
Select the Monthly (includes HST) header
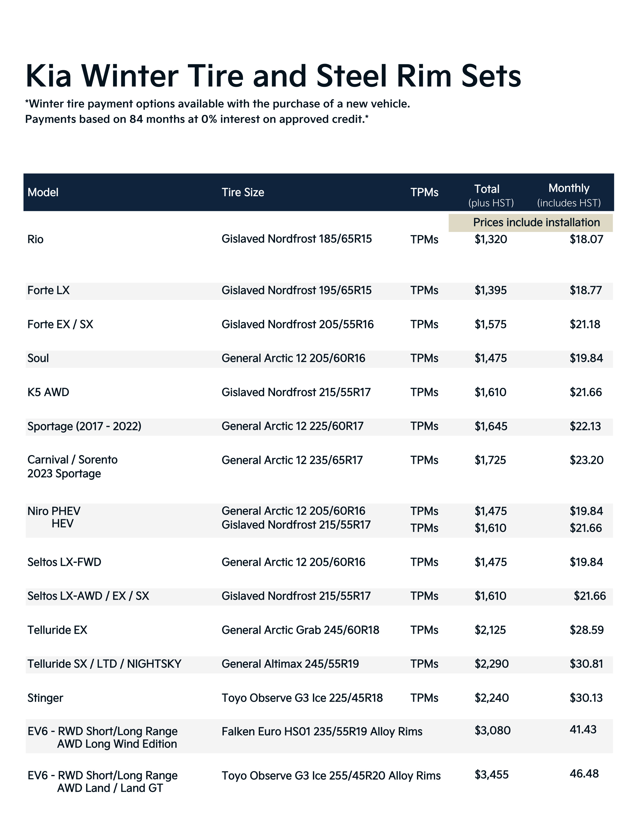[568, 195]
